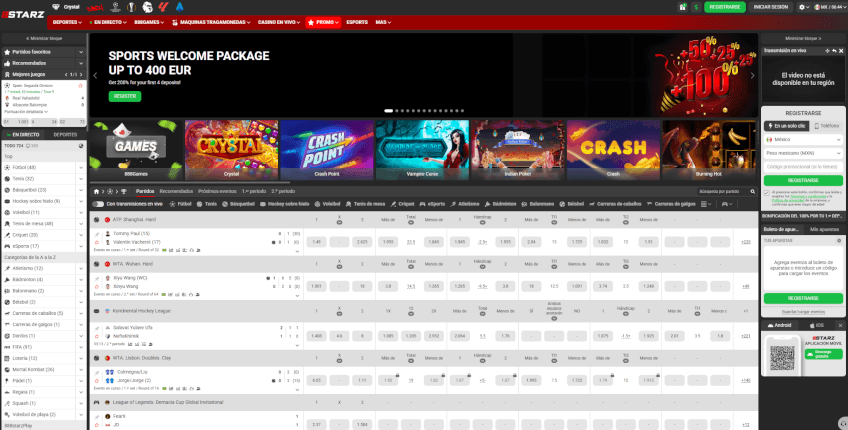848x430 pixels.
Task: Open the settings gear in the header
Action: tap(801, 7)
